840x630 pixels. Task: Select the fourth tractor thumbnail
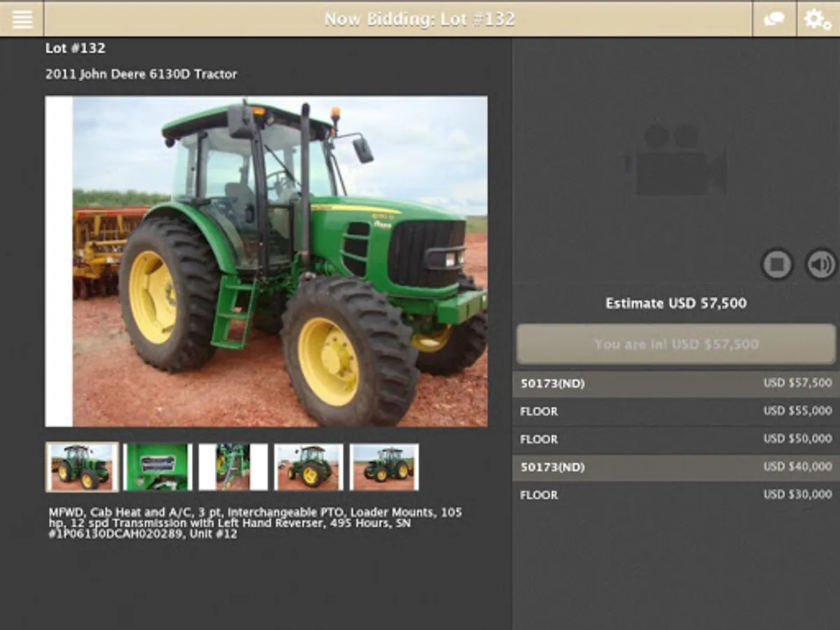pyautogui.click(x=309, y=467)
